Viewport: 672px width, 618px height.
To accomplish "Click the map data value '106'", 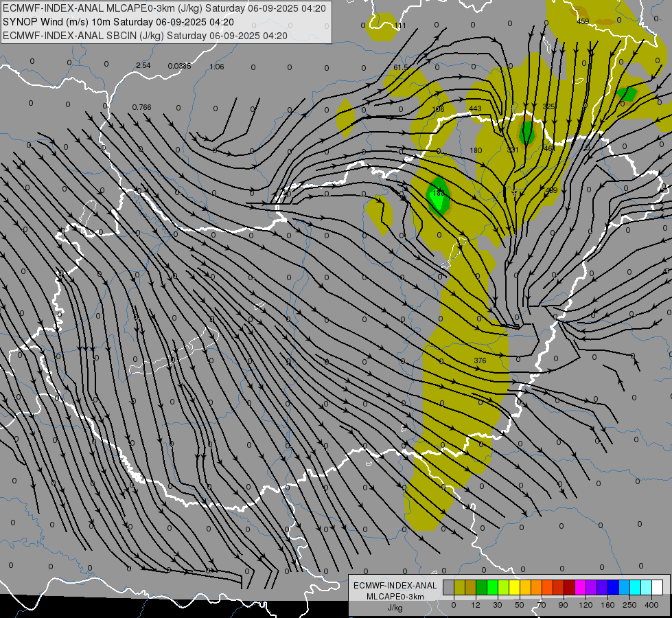I will [438, 109].
